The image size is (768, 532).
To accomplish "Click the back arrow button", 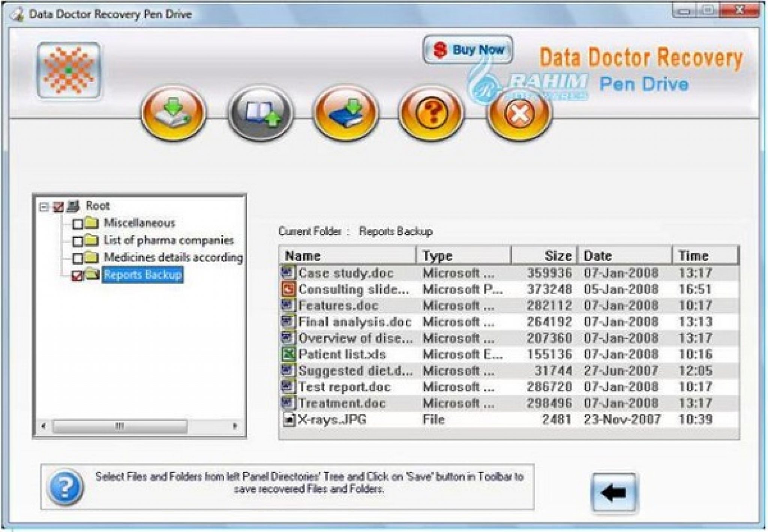I will [x=613, y=492].
